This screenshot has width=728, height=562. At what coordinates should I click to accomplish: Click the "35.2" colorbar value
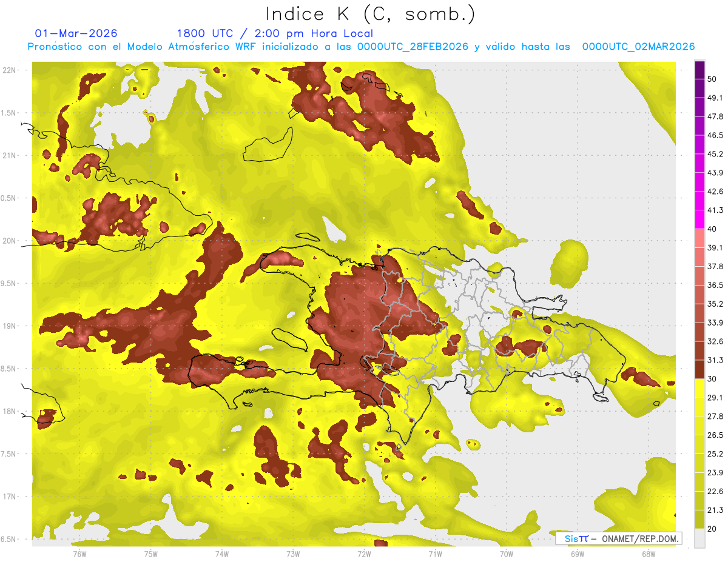[x=715, y=304]
